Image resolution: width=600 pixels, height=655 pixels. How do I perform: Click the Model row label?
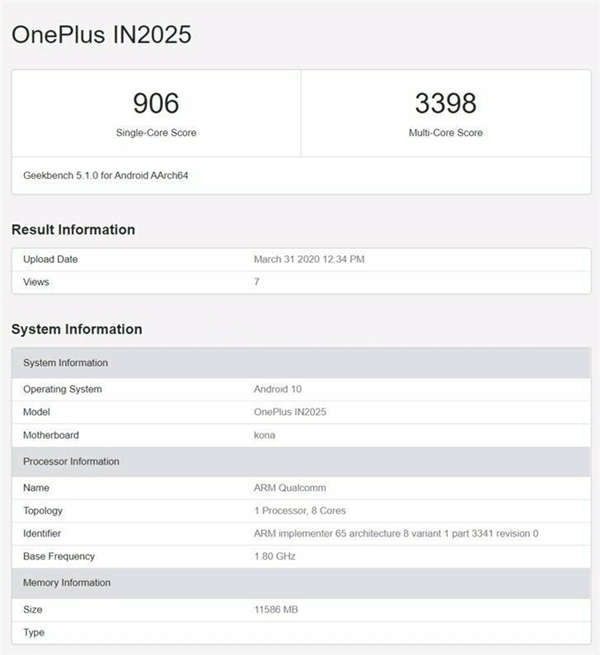click(36, 412)
